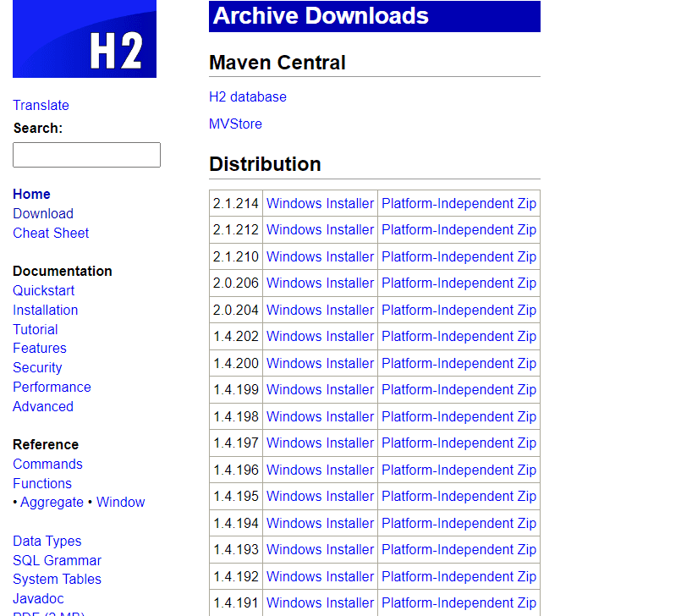This screenshot has width=681, height=616.
Task: Open the Download page in sidebar
Action: (43, 213)
